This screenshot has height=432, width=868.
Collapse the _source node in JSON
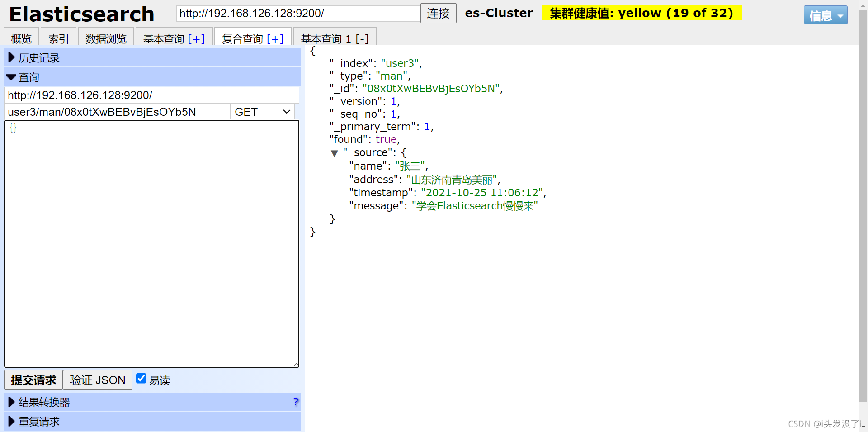click(x=335, y=153)
